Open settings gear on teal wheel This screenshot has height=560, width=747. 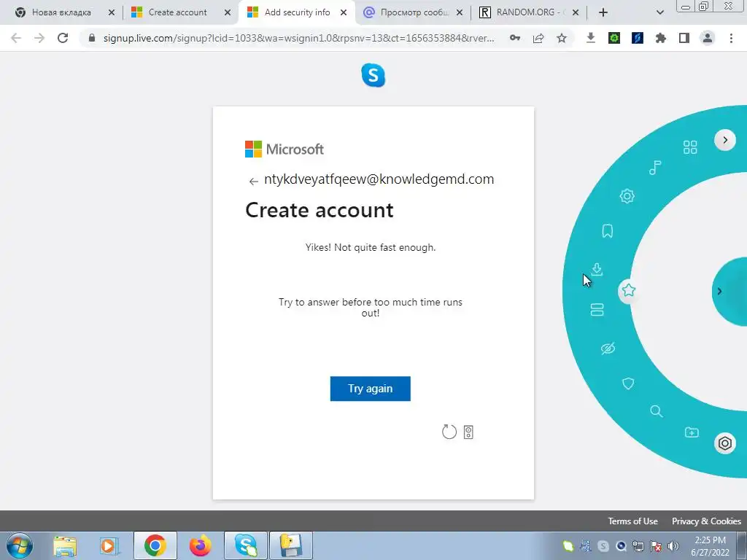627,195
